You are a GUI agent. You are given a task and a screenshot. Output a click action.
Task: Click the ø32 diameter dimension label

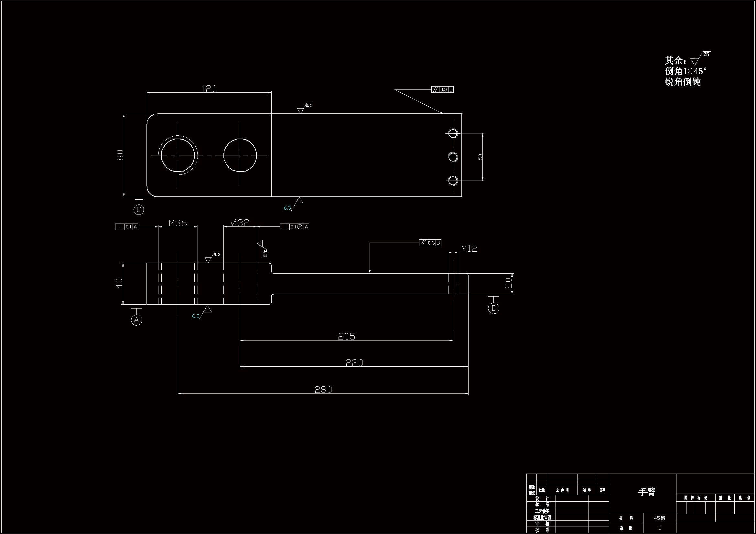(240, 223)
